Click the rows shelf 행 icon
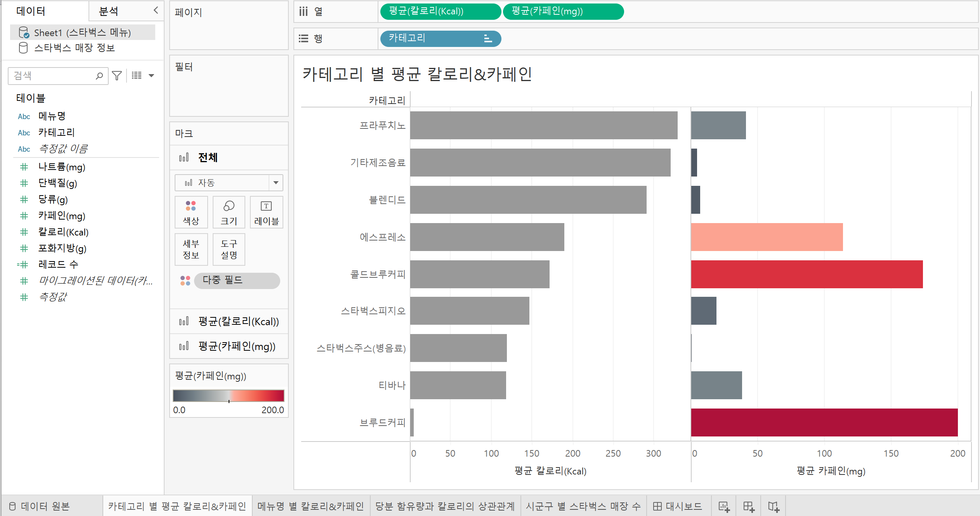The height and width of the screenshot is (516, 980). click(304, 38)
